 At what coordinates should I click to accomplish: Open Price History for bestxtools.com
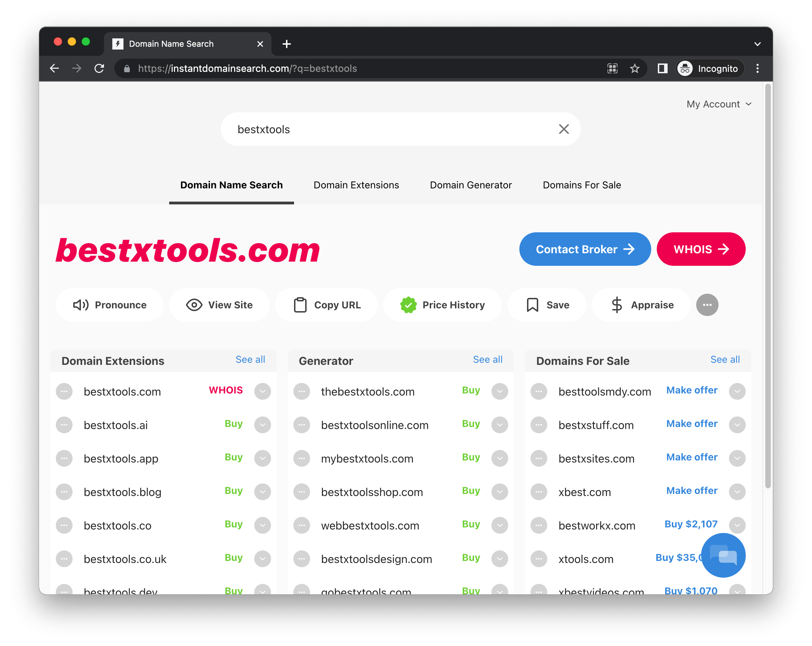pyautogui.click(x=443, y=305)
